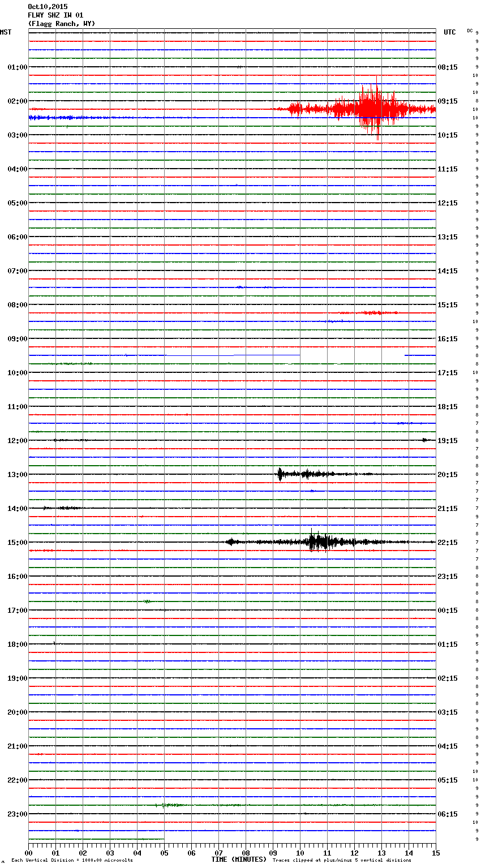Screen dimensions: 481x868
Task: Click the station code 'FLWY SHZ IW 01'
Action: [x=55, y=15]
